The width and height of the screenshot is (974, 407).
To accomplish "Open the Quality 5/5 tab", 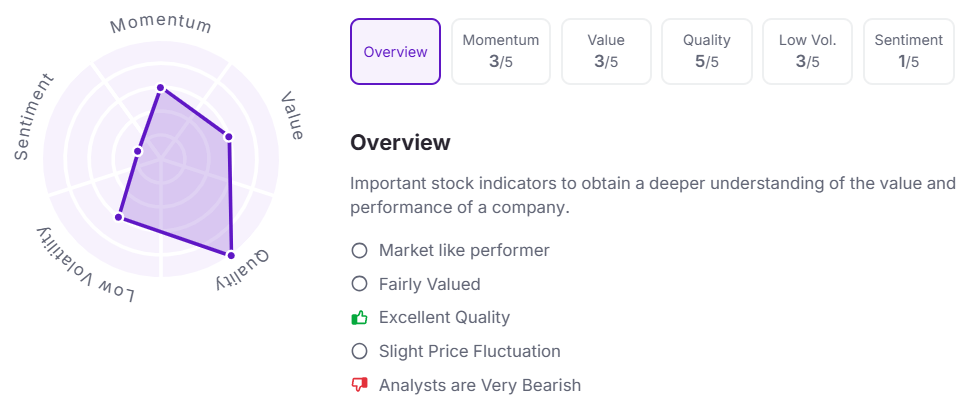I will click(706, 51).
